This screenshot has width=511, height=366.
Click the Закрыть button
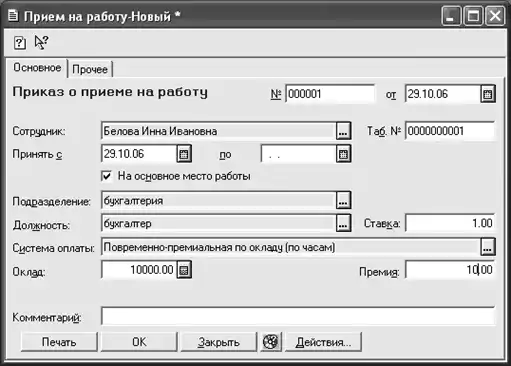point(219,342)
